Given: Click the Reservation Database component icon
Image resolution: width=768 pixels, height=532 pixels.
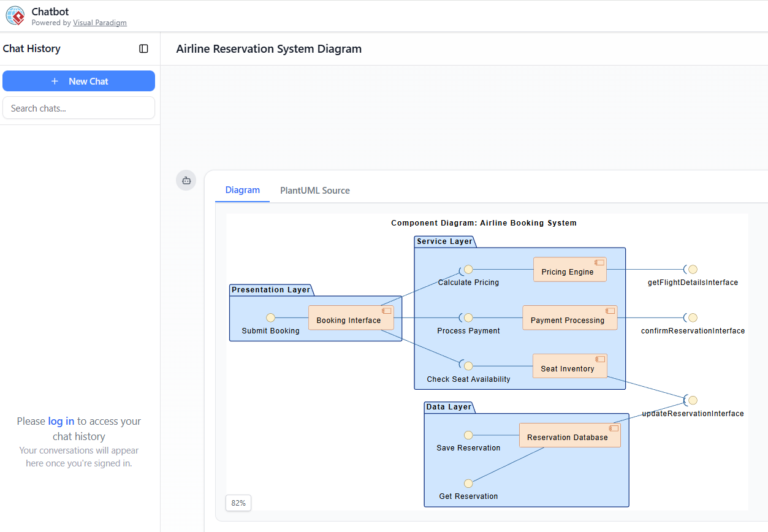Looking at the screenshot, I should (614, 428).
